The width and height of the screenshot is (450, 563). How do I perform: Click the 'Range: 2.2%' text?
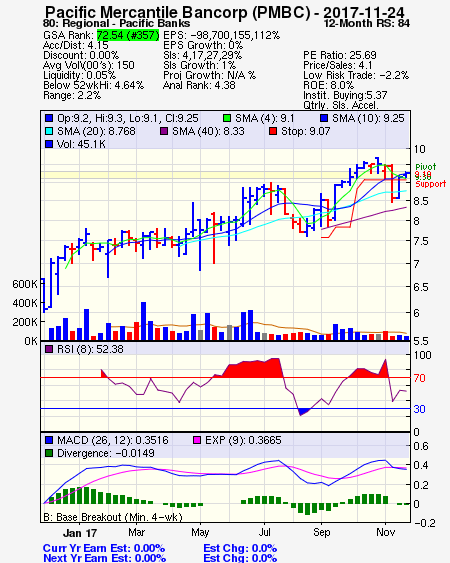coord(72,96)
